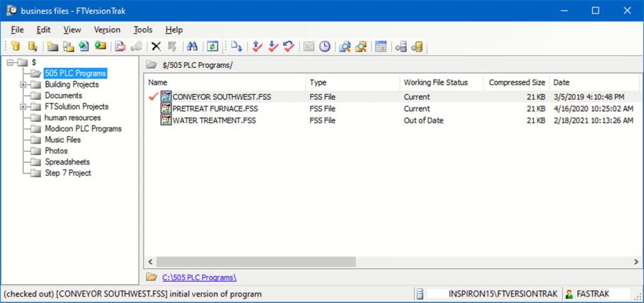The height and width of the screenshot is (303, 644).
Task: Click the undo checkout icon
Action: [x=288, y=47]
